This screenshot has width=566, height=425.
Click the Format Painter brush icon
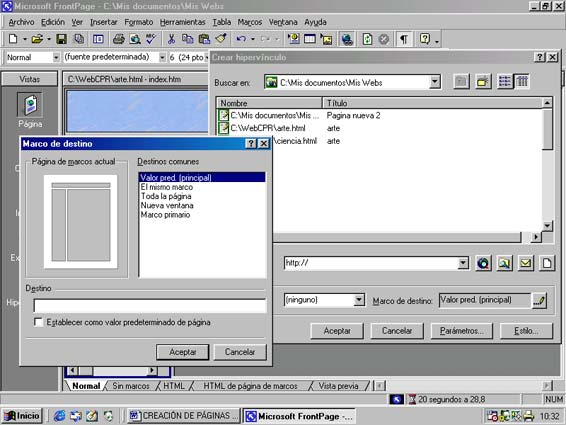(x=221, y=39)
